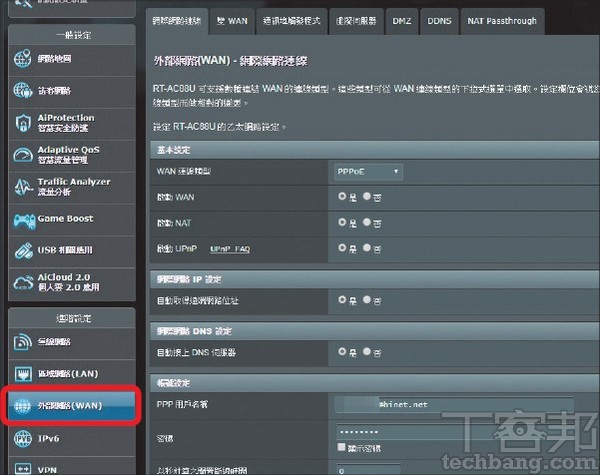
Task: Click the AiCloud 2.0 icon
Action: tap(22, 281)
